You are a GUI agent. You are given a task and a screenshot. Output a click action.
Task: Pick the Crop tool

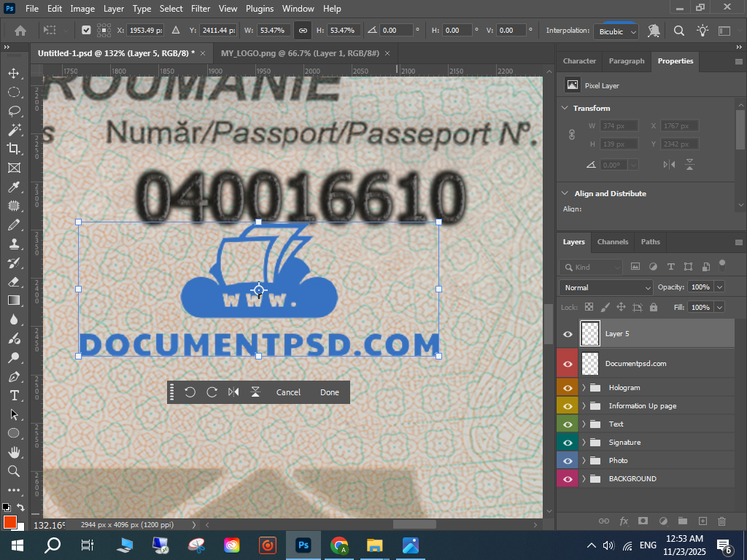click(13, 149)
